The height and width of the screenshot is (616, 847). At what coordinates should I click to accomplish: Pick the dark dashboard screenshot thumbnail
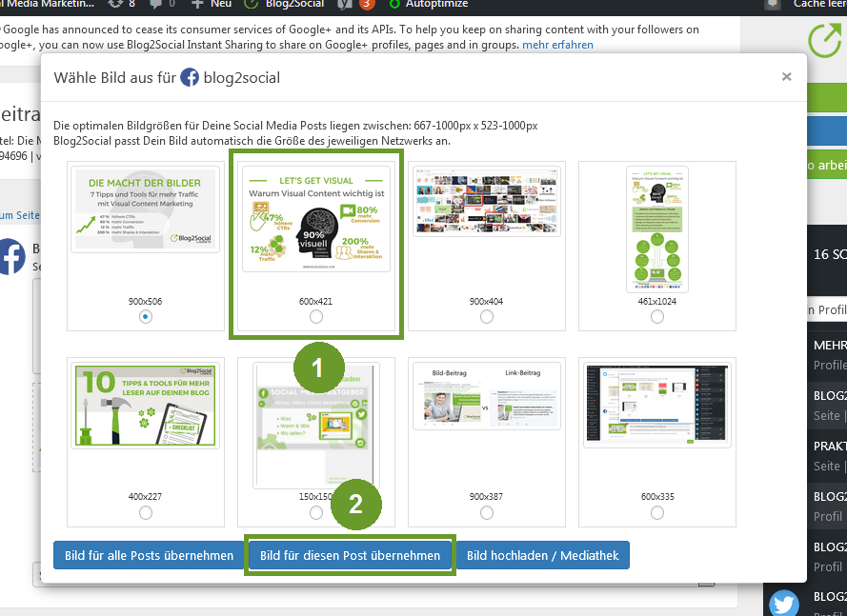656,405
